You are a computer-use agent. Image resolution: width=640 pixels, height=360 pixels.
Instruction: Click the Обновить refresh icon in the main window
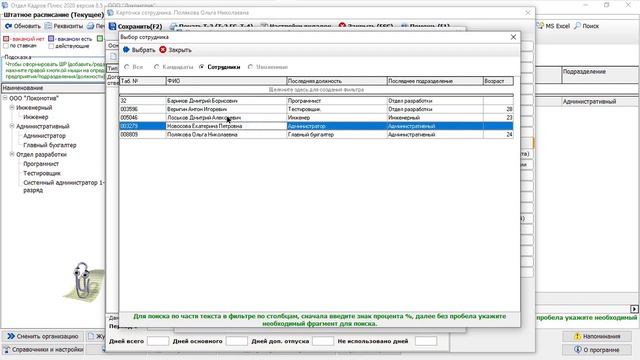(x=8, y=26)
